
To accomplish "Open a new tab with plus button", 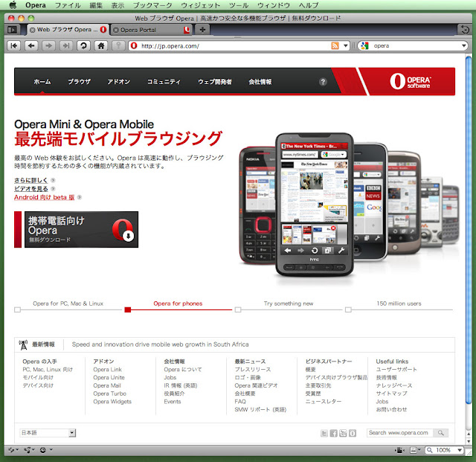I will [202, 30].
